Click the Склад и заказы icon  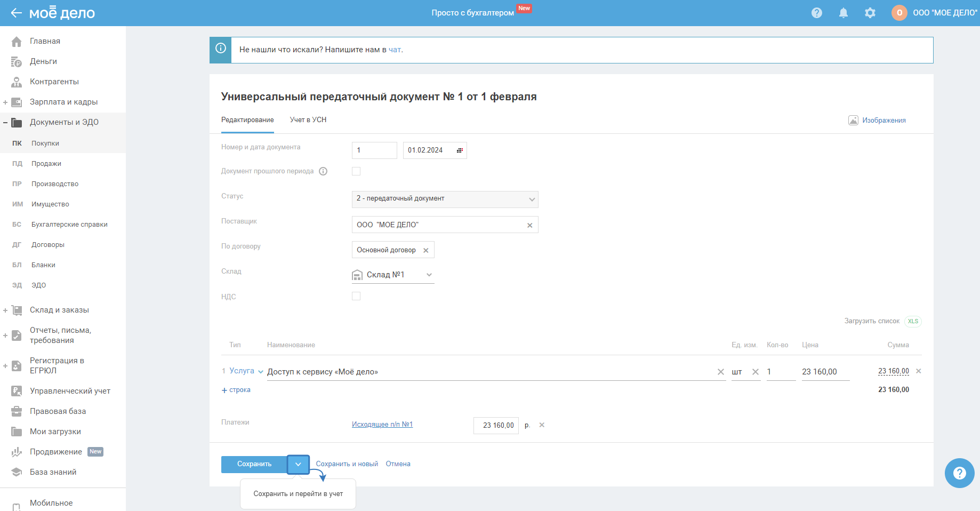pos(17,310)
